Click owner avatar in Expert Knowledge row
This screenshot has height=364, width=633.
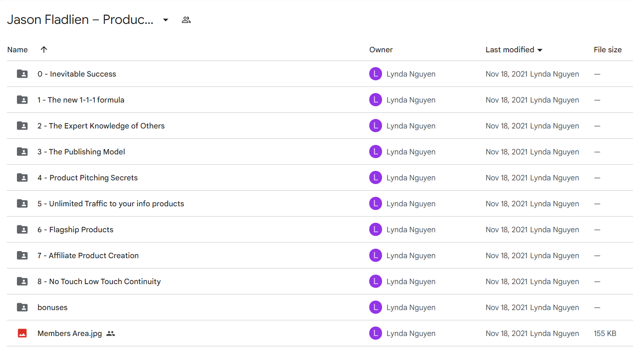(x=375, y=126)
